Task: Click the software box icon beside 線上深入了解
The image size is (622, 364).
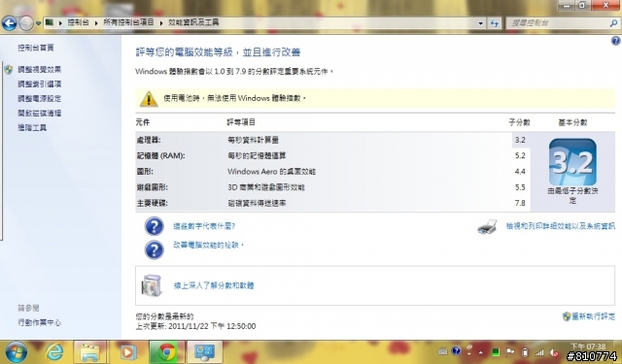Action: (152, 285)
